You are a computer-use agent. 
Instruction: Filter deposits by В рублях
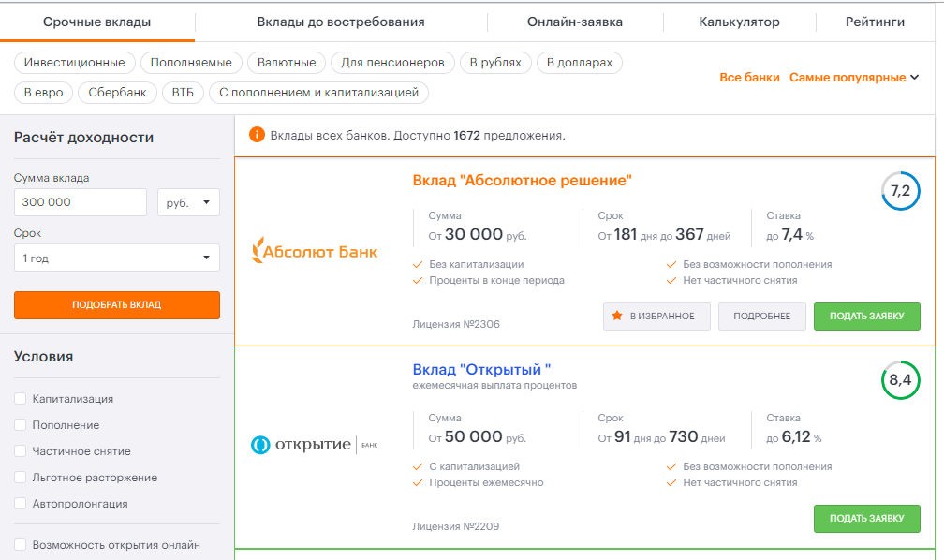(495, 62)
